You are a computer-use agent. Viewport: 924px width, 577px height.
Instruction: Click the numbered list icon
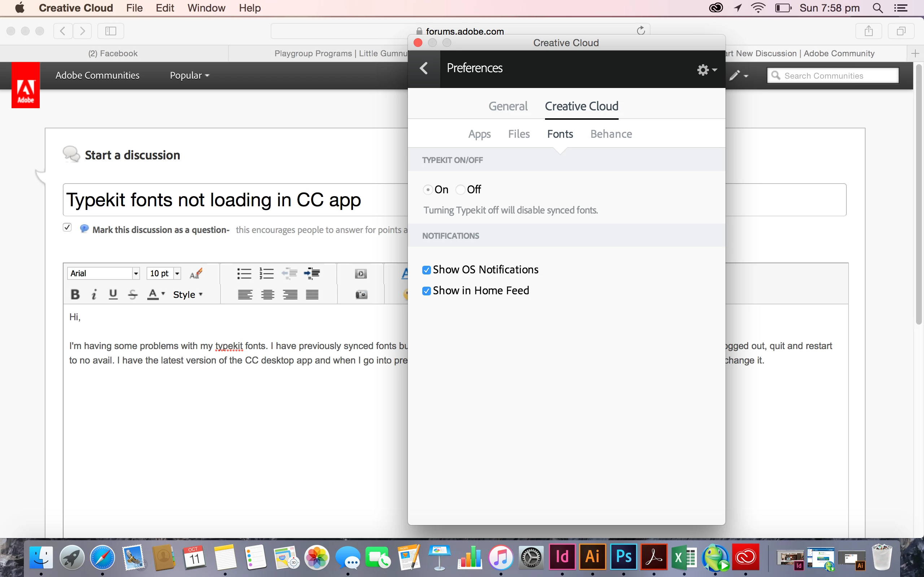(x=266, y=273)
